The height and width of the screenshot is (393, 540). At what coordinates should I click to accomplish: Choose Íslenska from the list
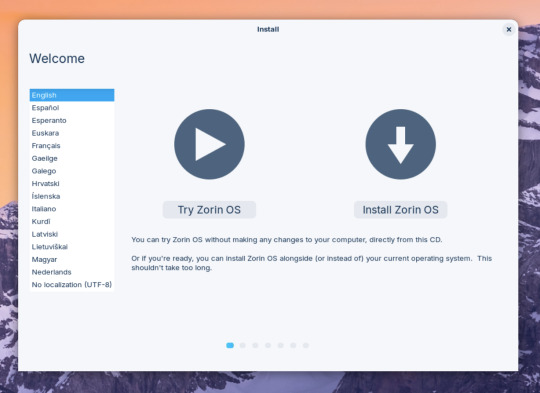pyautogui.click(x=72, y=196)
